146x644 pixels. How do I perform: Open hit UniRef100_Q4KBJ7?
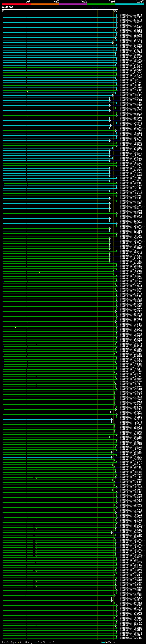(x=131, y=65)
